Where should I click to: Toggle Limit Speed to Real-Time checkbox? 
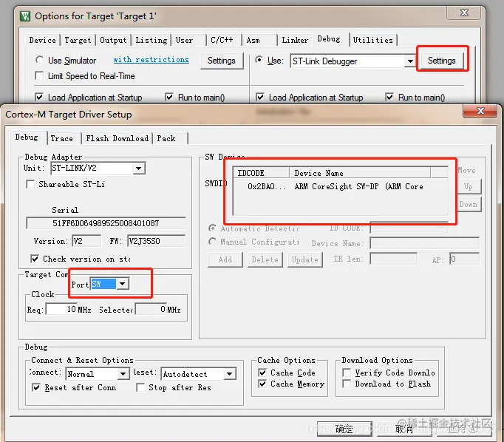click(x=39, y=76)
